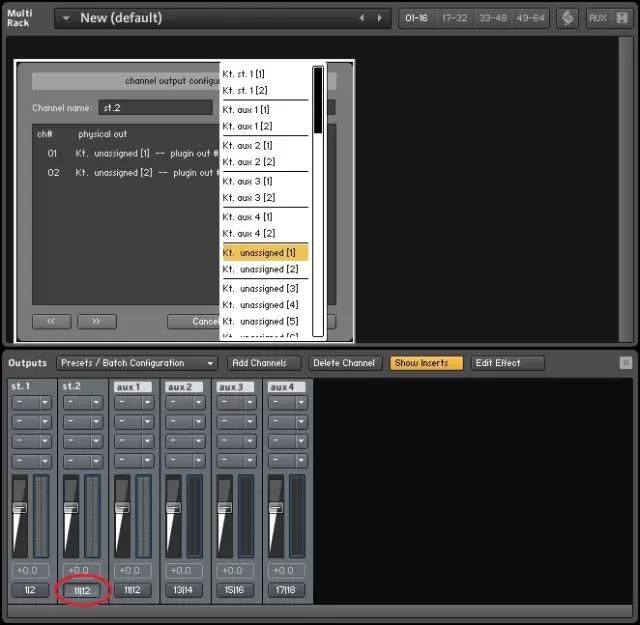Click the Delete Channel button
Screen dimensions: 640x625
tap(344, 363)
